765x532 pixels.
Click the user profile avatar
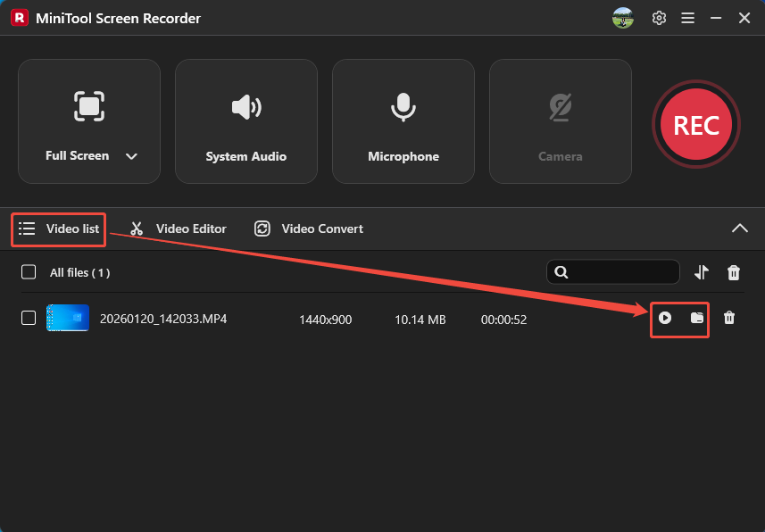(x=622, y=17)
